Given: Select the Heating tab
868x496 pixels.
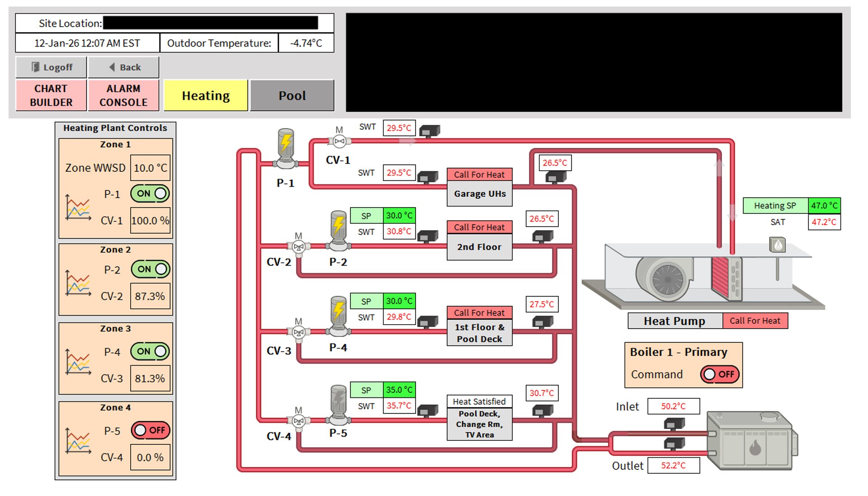Looking at the screenshot, I should pos(206,95).
